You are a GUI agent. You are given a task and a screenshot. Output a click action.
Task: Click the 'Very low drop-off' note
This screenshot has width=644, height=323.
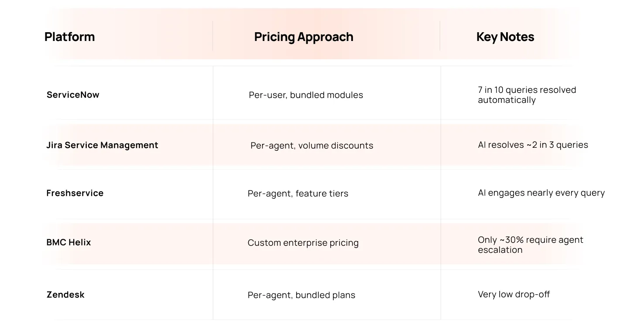click(x=514, y=294)
